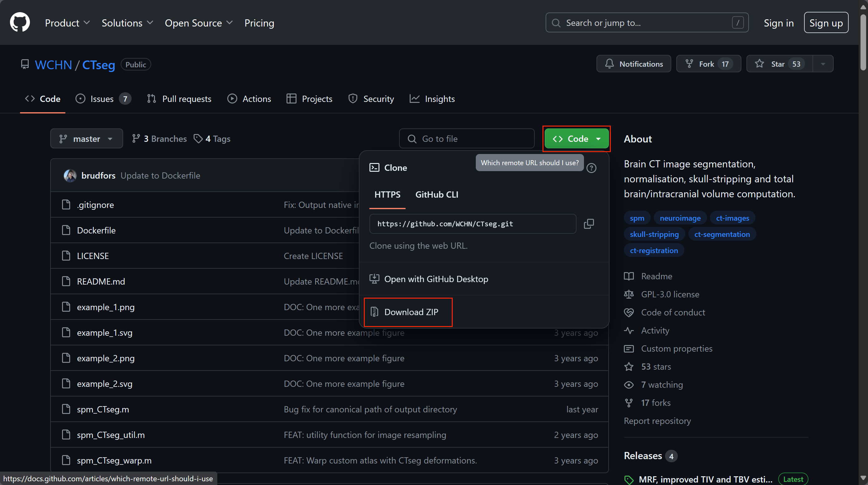The height and width of the screenshot is (485, 868).
Task: Open the master branch dropdown
Action: coord(86,139)
